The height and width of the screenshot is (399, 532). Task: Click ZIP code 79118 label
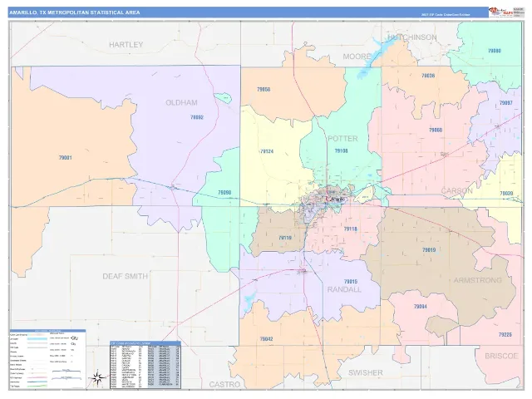coord(351,229)
